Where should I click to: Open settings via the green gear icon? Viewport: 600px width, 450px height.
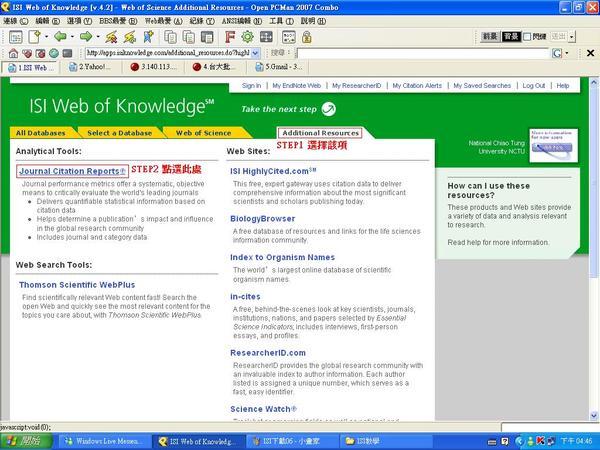pyautogui.click(x=248, y=37)
